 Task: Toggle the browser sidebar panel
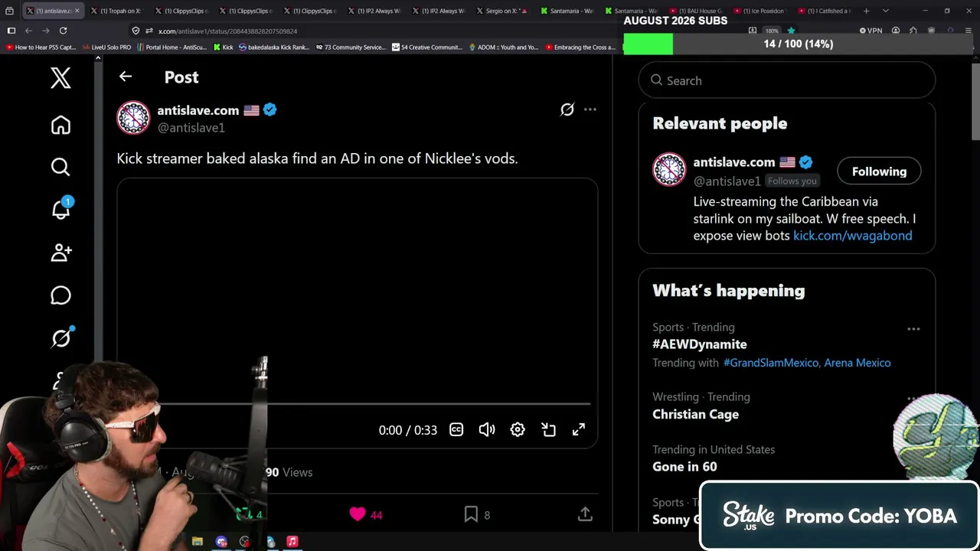tap(11, 31)
